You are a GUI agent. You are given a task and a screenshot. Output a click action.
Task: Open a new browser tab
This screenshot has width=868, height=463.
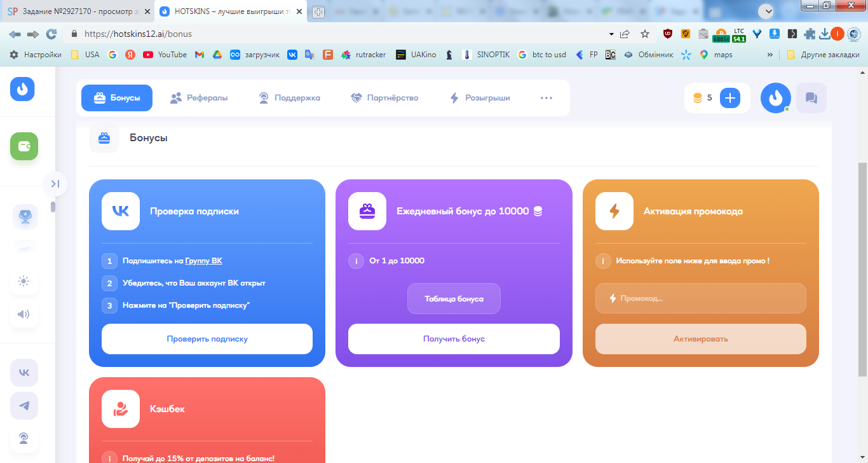click(x=318, y=11)
